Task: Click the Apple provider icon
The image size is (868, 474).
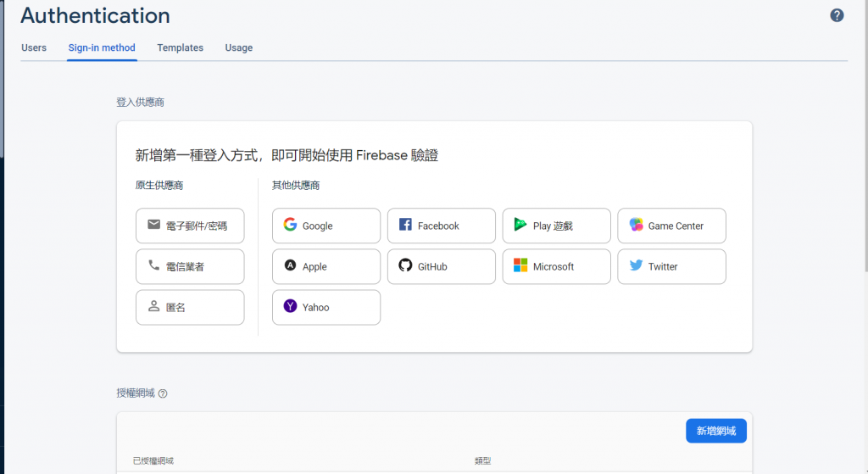Action: [x=290, y=265]
